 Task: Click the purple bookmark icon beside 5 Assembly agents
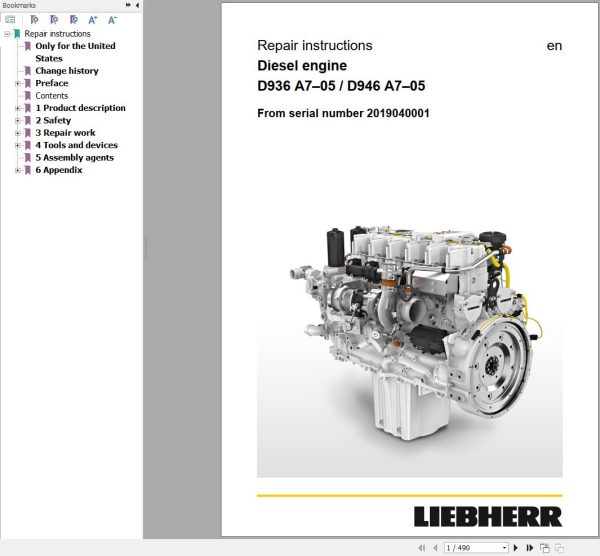(28, 158)
